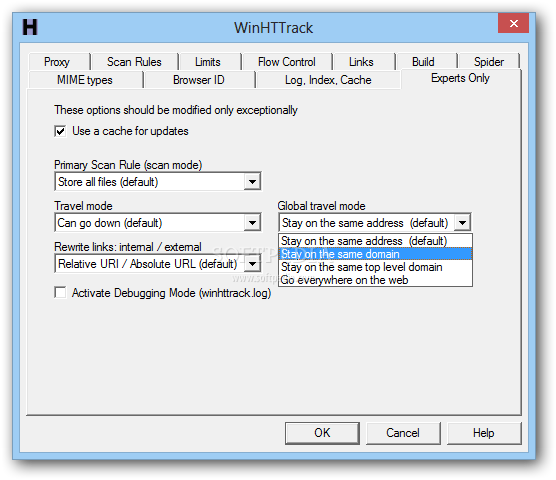
Task: Uncheck Use a cache for updates
Action: click(60, 131)
